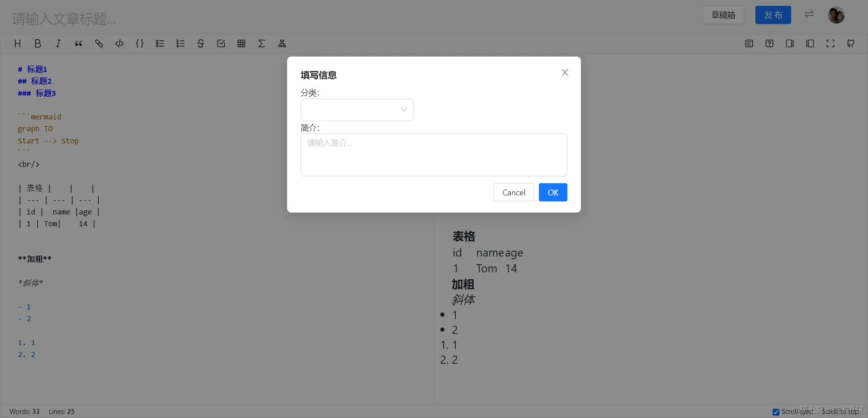Click the bold '加粗' text in preview
The image size is (868, 418).
pyautogui.click(x=463, y=285)
